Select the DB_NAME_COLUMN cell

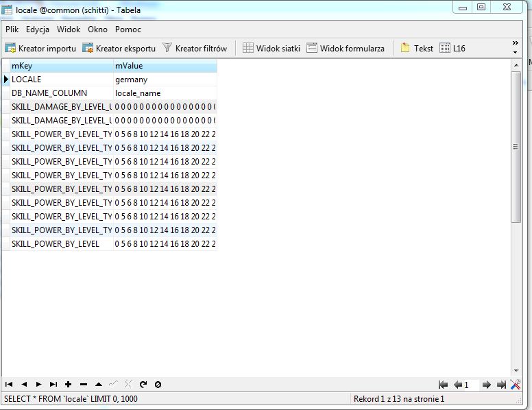(62, 93)
